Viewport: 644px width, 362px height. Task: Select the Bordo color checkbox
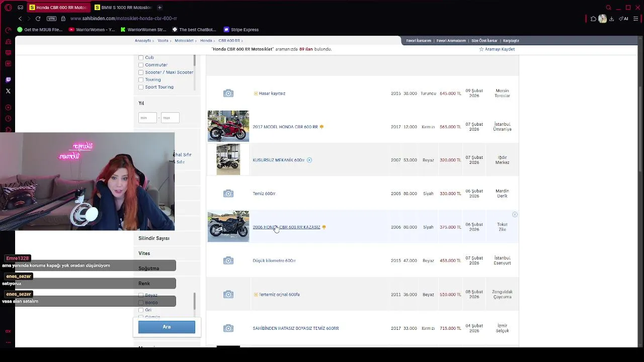(x=141, y=303)
